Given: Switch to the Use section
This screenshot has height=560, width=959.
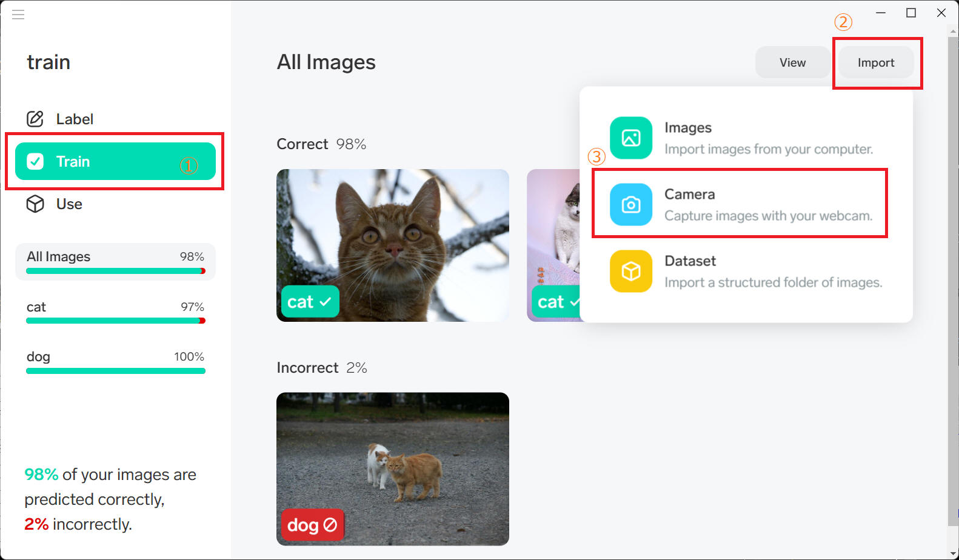Looking at the screenshot, I should [x=115, y=204].
